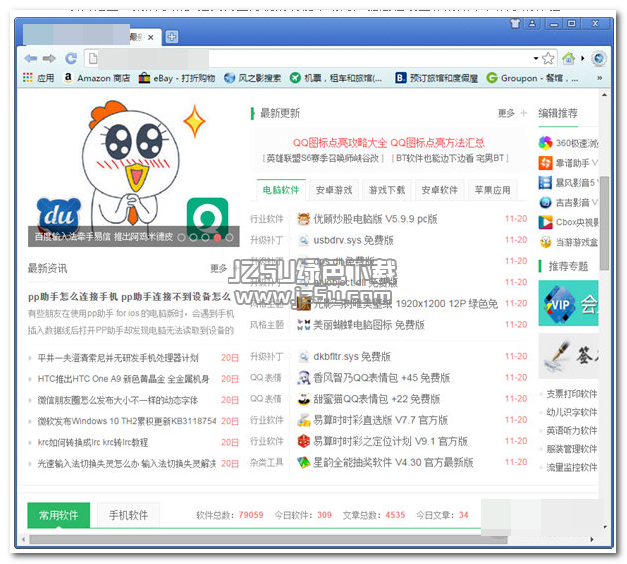Expand the address bar dropdown arrow
Screen dimensions: 627x564
(536, 58)
